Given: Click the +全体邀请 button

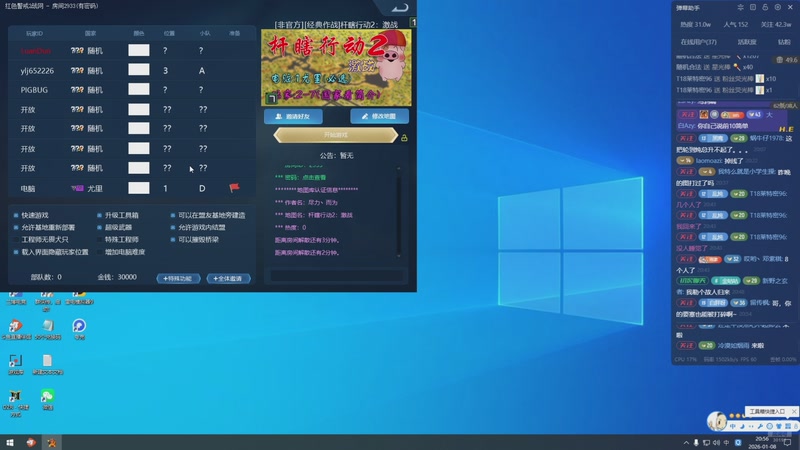Looking at the screenshot, I should click(228, 279).
